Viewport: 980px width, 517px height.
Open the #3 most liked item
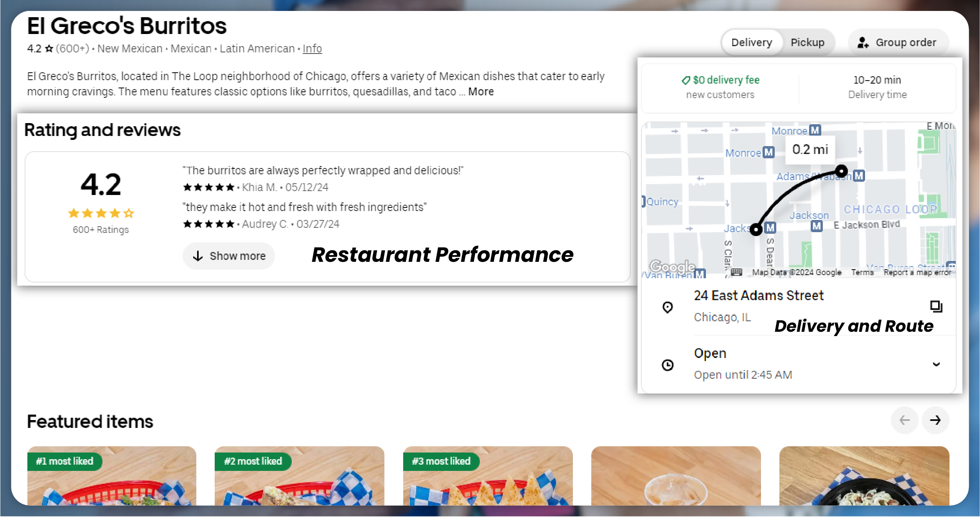click(488, 477)
